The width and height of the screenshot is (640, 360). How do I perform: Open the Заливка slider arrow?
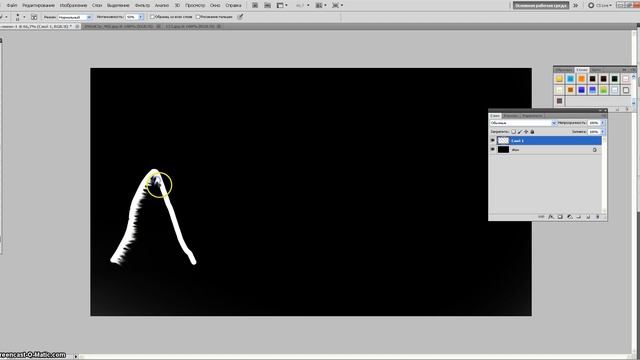(603, 132)
